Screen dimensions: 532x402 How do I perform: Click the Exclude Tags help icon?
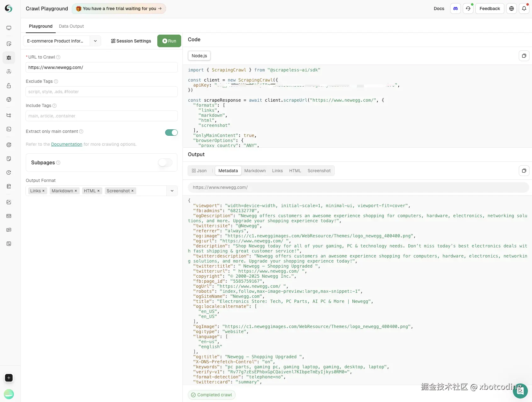point(56,81)
